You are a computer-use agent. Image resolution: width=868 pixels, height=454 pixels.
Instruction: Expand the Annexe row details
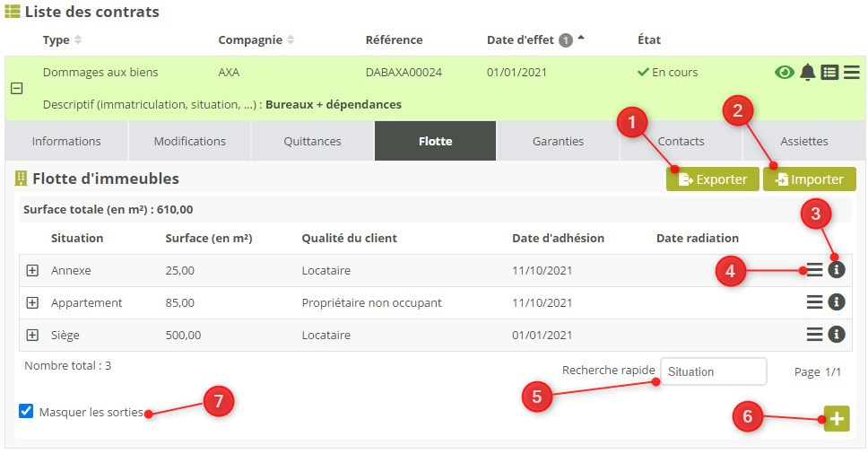coord(32,270)
